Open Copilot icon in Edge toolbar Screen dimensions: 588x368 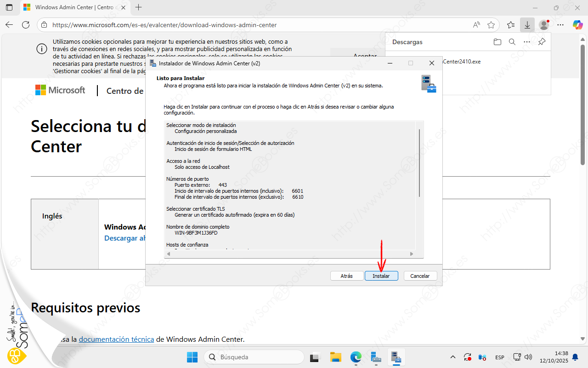[x=577, y=25]
